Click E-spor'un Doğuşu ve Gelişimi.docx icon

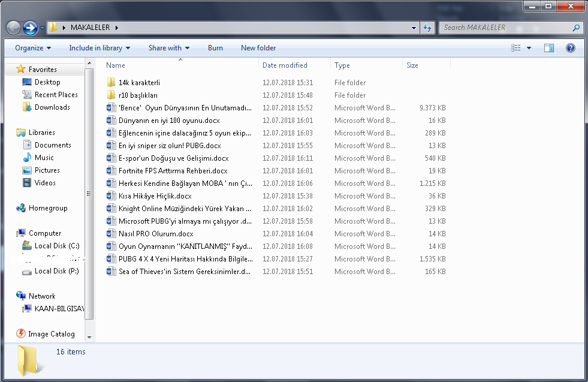[x=111, y=158]
